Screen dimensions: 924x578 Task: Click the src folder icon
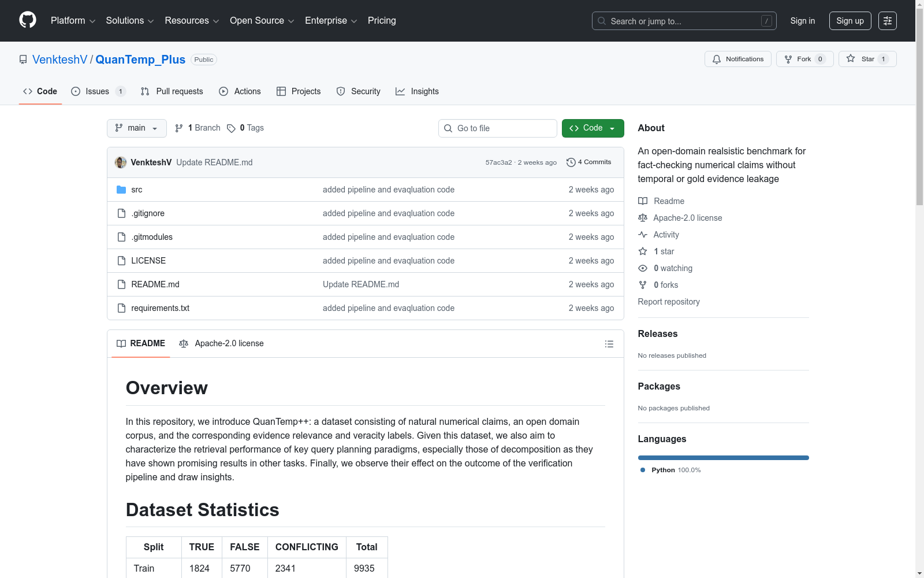(x=121, y=190)
